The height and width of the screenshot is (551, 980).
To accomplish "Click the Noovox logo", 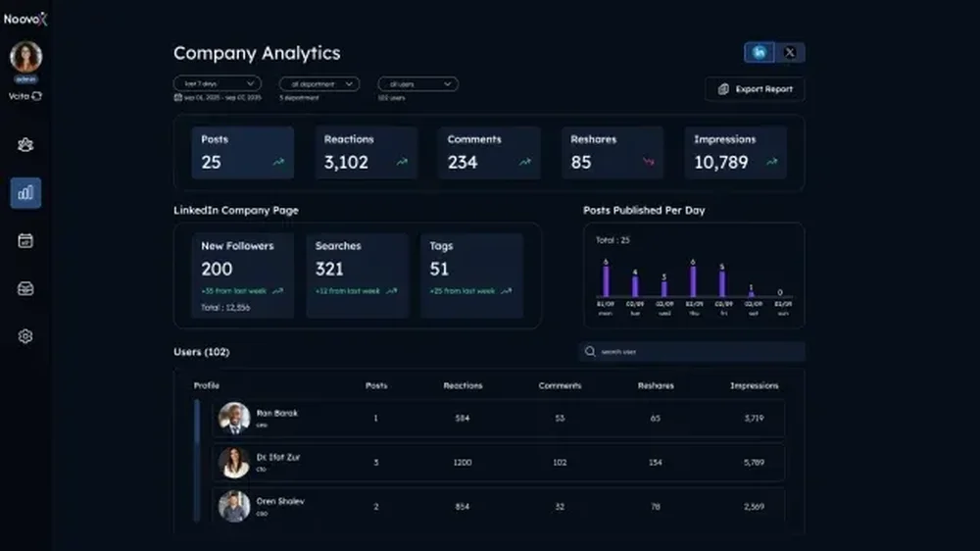I will point(25,19).
